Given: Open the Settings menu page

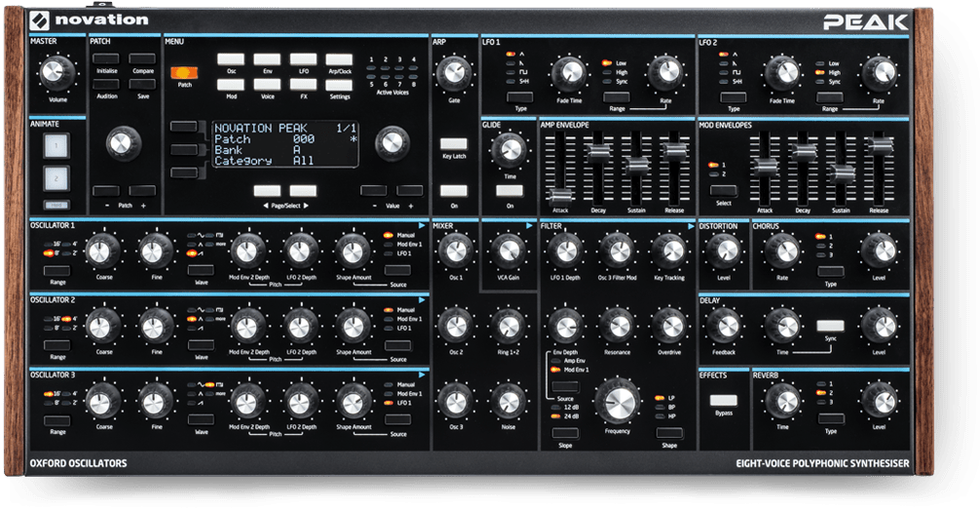Looking at the screenshot, I should (339, 85).
